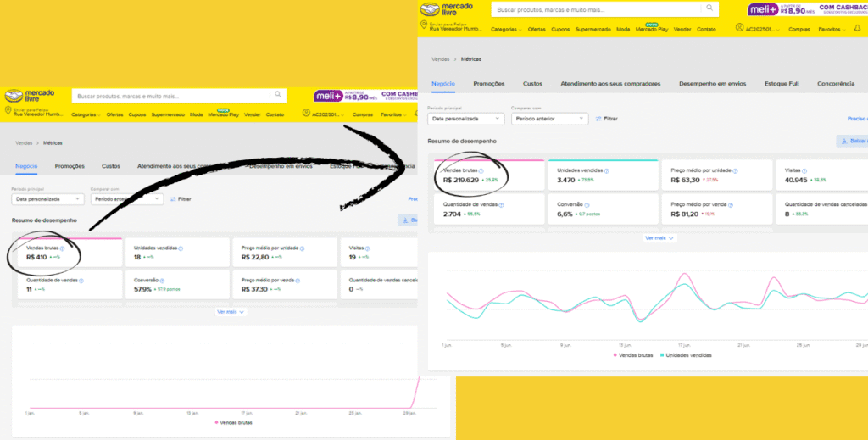Click the search magnifier icon in left screenshot
The image size is (868, 440).
coord(278,95)
